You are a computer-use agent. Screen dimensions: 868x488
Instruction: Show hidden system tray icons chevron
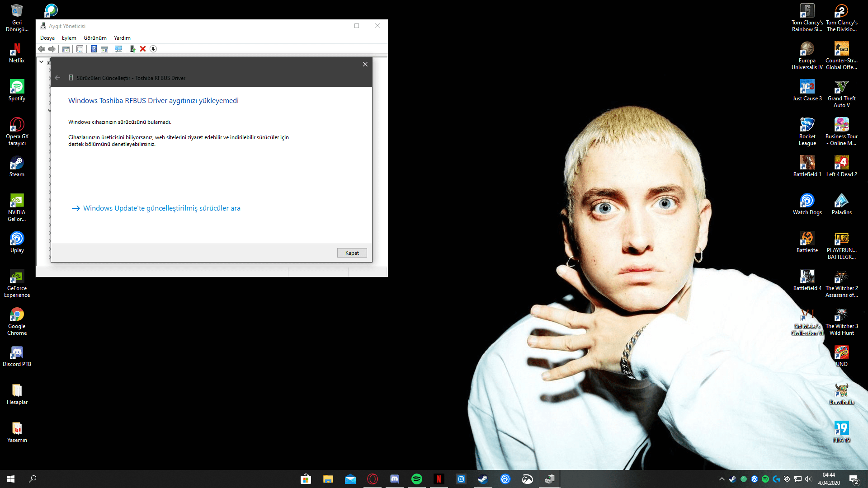[x=722, y=479]
